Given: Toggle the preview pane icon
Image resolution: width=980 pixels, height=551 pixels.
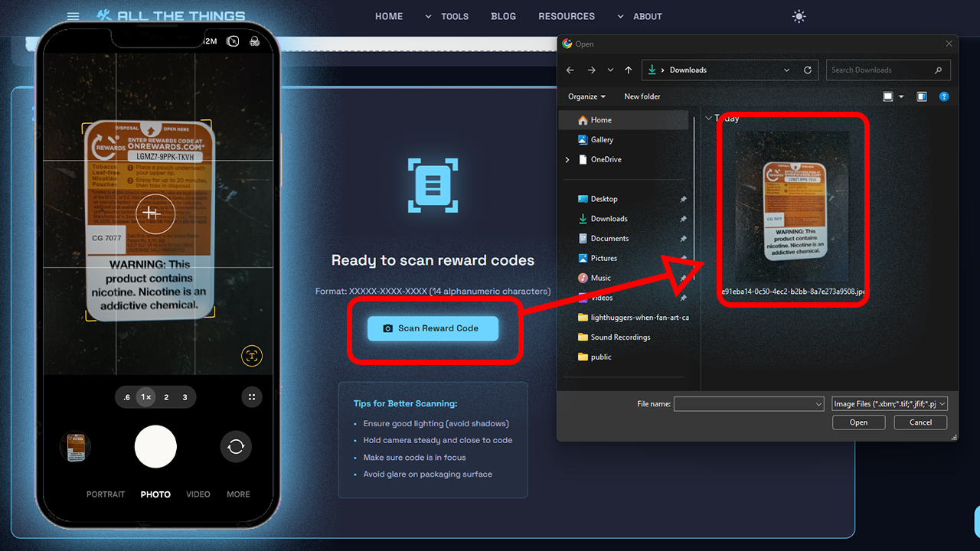Looking at the screenshot, I should tap(922, 96).
